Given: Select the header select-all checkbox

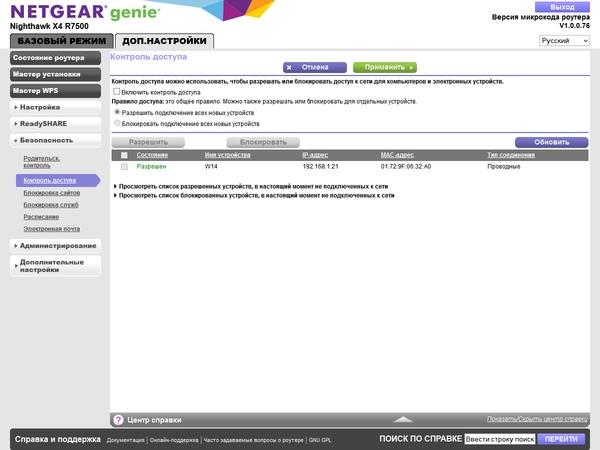Looking at the screenshot, I should point(124,155).
